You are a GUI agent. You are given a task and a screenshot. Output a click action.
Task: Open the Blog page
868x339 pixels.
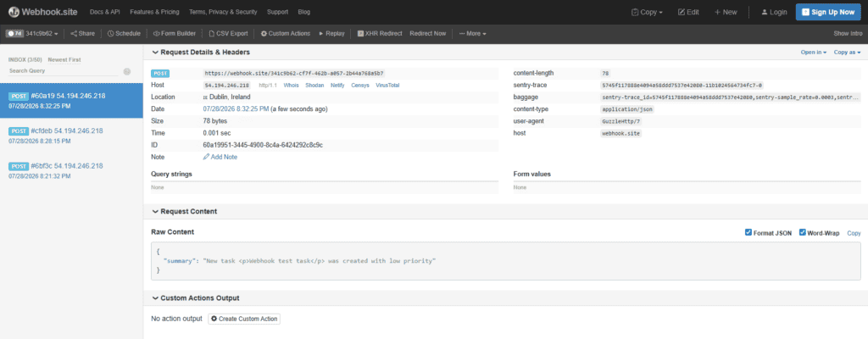pos(304,12)
